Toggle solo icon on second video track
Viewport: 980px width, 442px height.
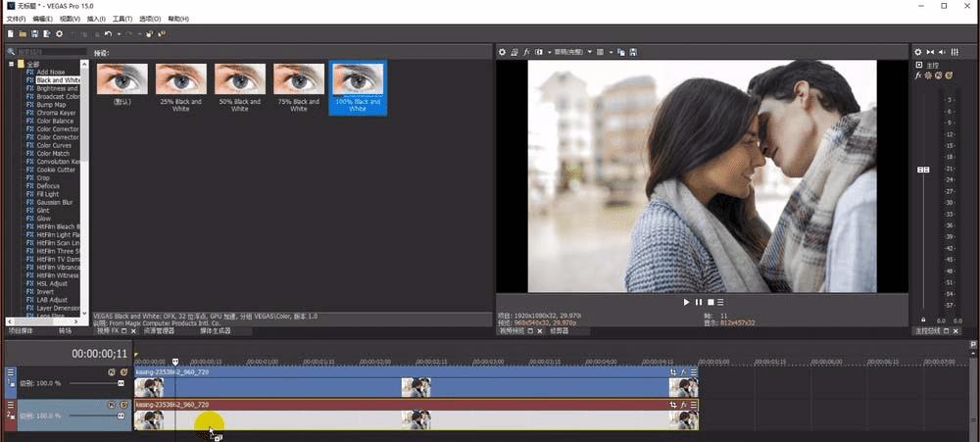click(123, 405)
